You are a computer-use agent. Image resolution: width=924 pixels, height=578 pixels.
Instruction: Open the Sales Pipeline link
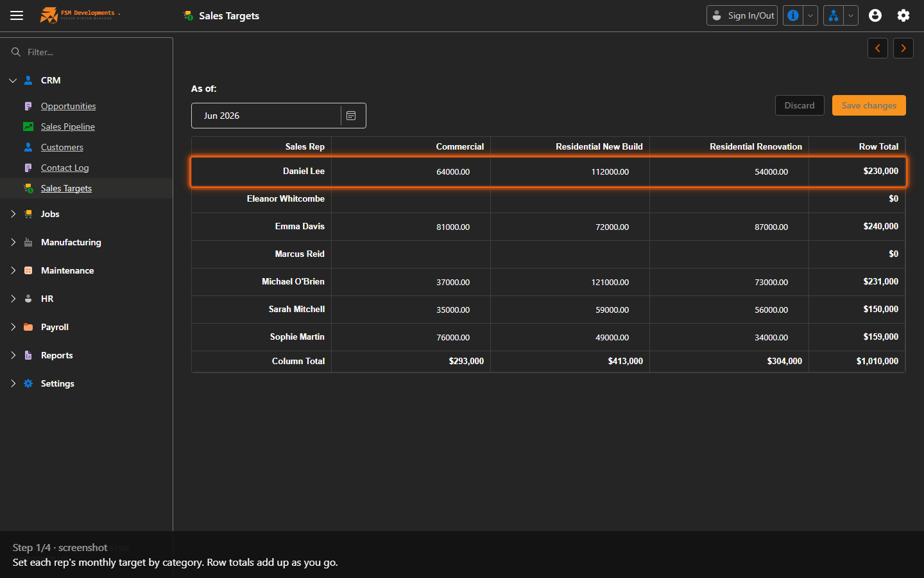67,127
